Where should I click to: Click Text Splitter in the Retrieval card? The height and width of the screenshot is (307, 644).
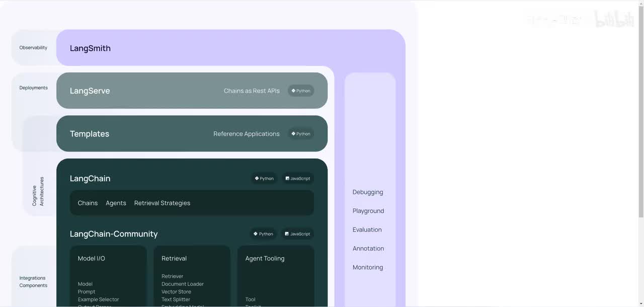[176, 299]
